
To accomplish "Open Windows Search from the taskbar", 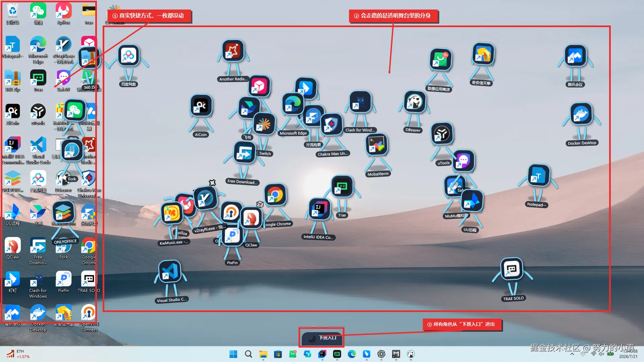I will [248, 354].
